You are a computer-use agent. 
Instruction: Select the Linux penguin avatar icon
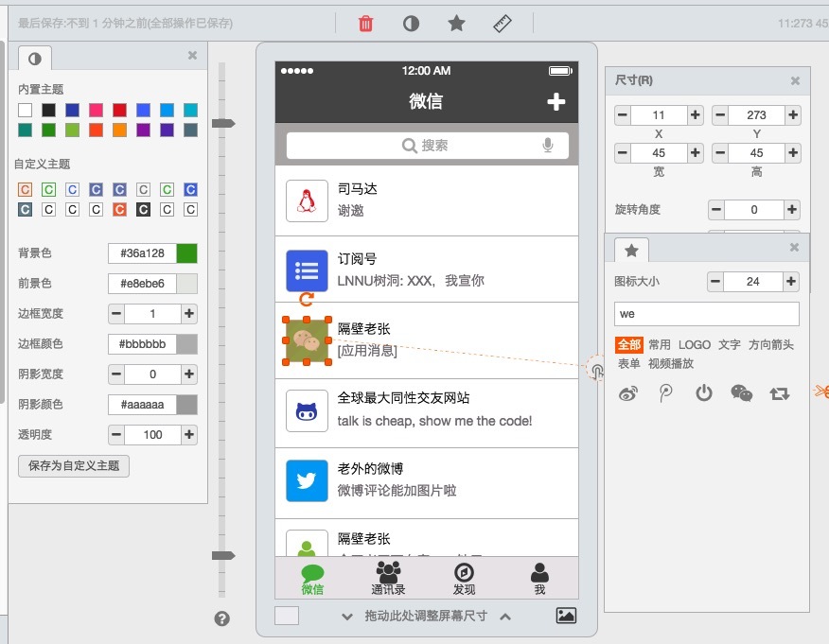pyautogui.click(x=307, y=200)
